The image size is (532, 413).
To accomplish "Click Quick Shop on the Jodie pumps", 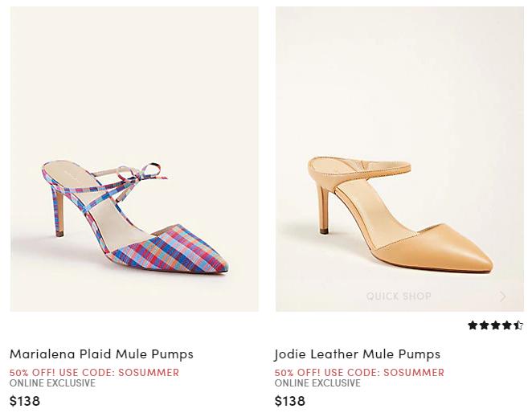I will [x=399, y=296].
